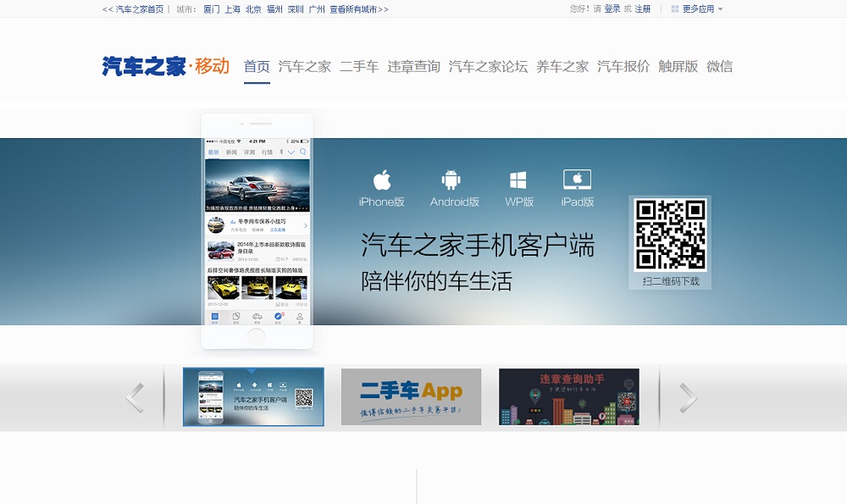Expand the 更多应用 dropdown arrow

point(720,9)
